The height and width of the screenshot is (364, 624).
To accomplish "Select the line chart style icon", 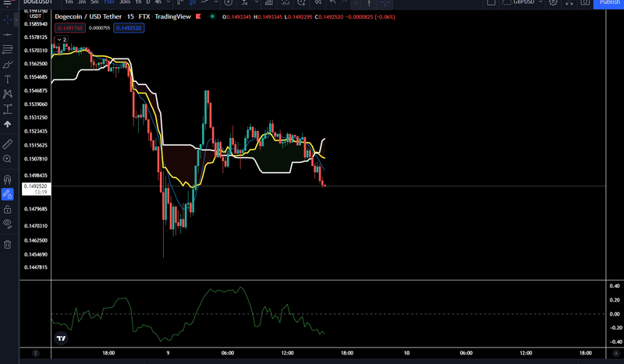I will point(205,2).
